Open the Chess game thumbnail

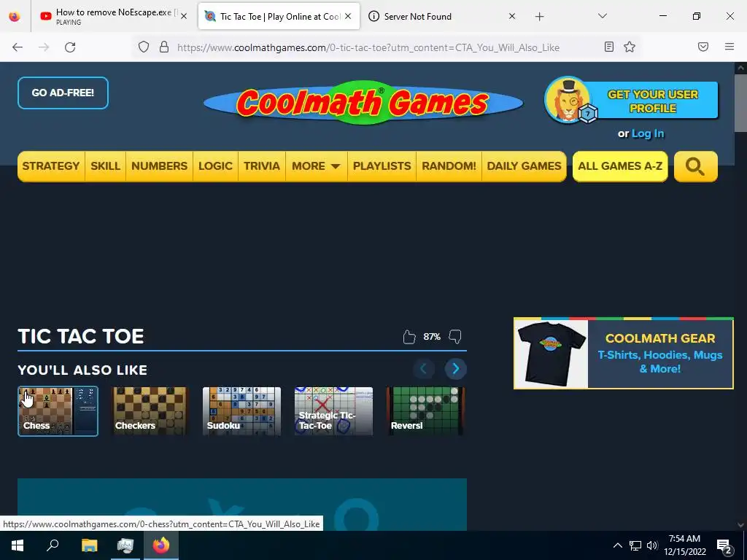point(58,411)
